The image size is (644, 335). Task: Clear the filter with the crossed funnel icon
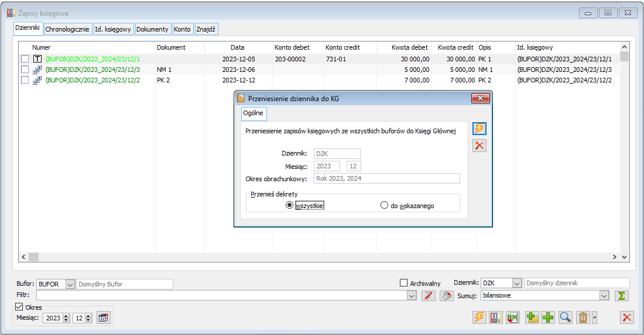point(429,296)
